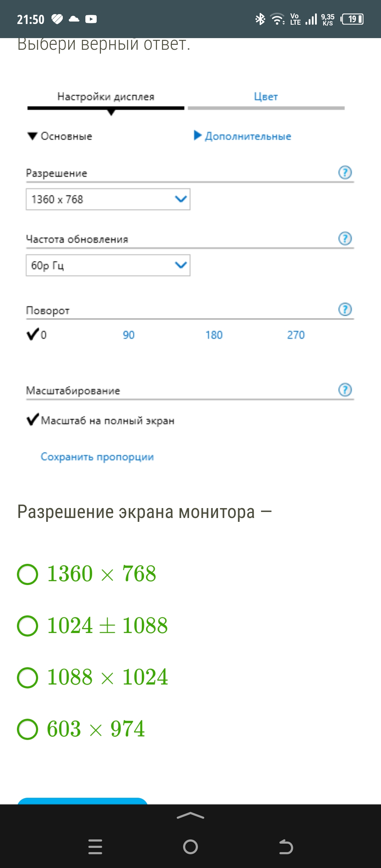Select the Настройки дисплея tab
The image size is (381, 868).
point(106,97)
